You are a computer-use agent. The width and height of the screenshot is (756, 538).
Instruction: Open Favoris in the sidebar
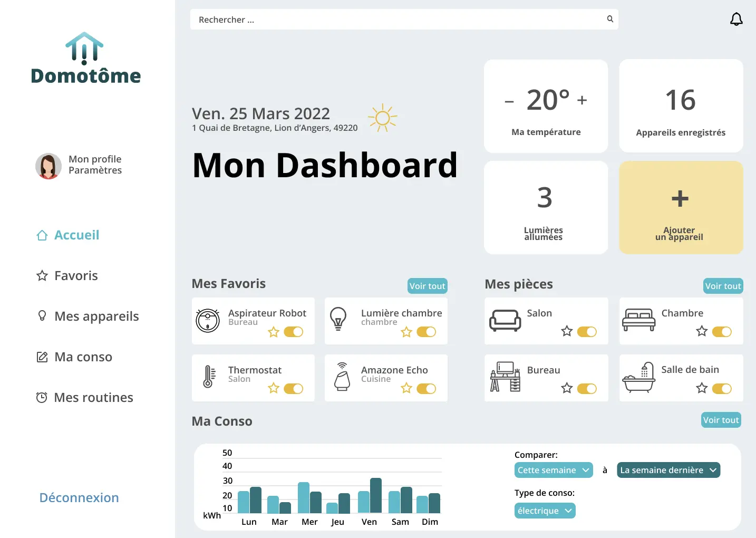(67, 276)
